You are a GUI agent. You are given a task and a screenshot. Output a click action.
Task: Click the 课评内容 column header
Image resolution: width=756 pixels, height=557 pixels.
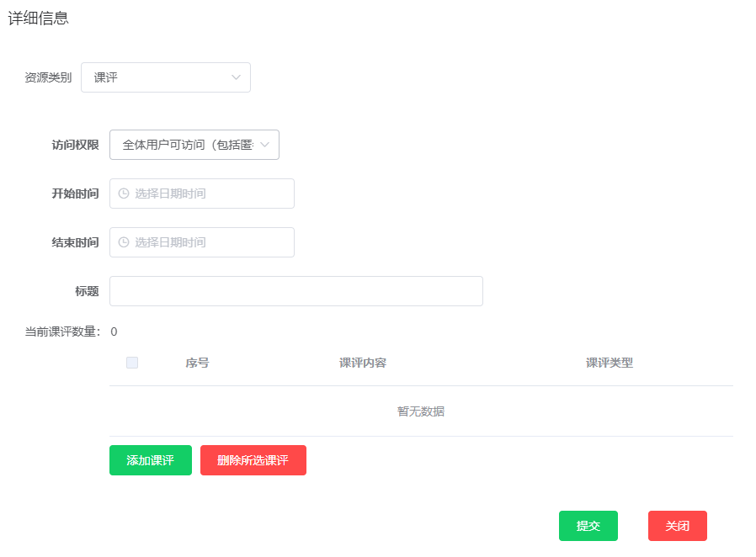tap(362, 363)
